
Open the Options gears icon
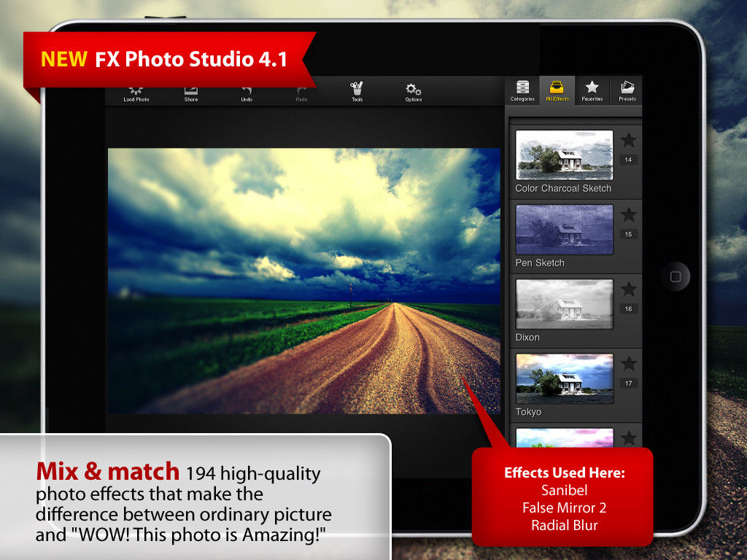pos(413,93)
